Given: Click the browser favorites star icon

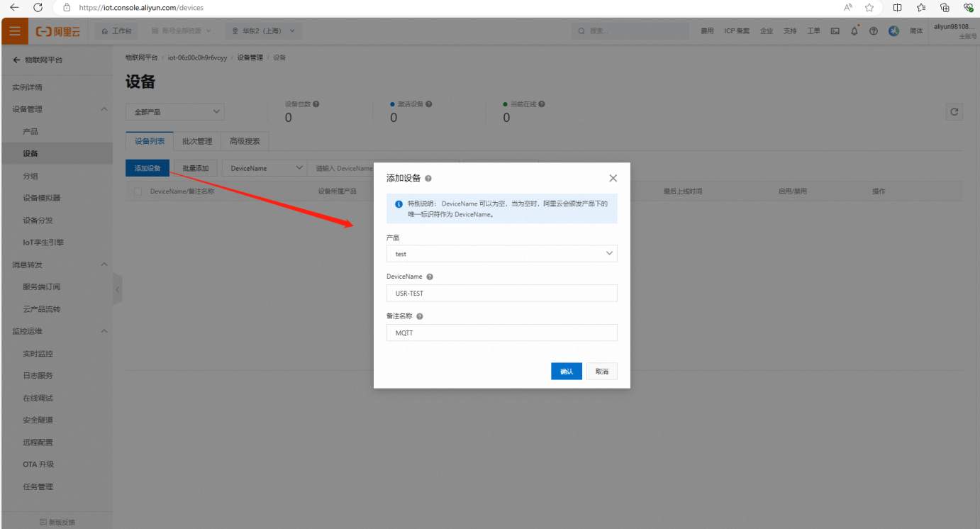Looking at the screenshot, I should [869, 8].
